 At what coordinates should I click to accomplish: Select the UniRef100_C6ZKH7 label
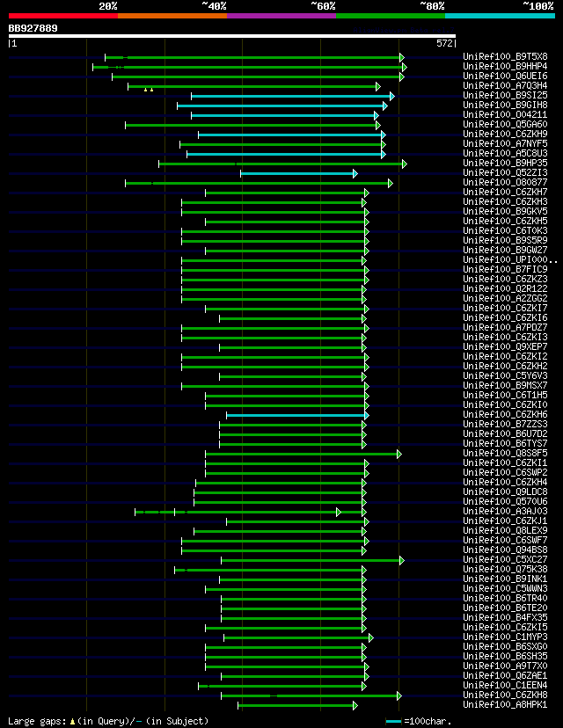[x=506, y=193]
